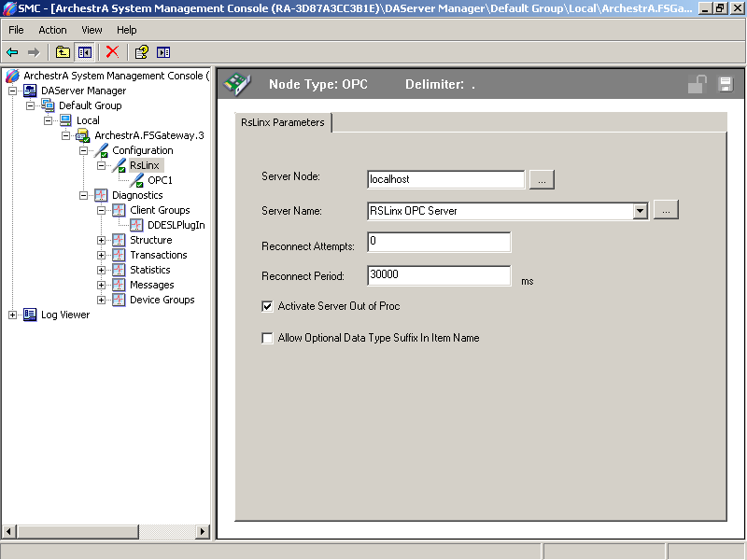This screenshot has height=560, width=747.
Task: Click the Properties toolbar icon
Action: click(141, 52)
